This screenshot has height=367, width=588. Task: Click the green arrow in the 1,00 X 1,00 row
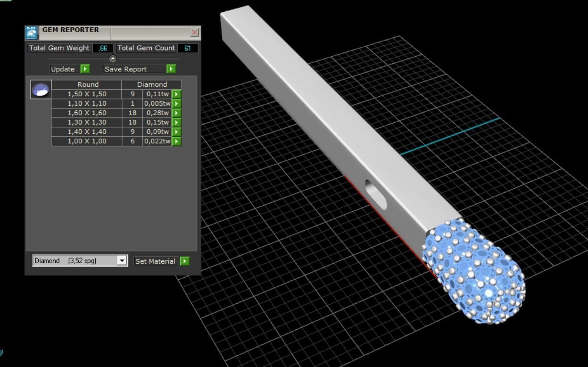(x=177, y=141)
